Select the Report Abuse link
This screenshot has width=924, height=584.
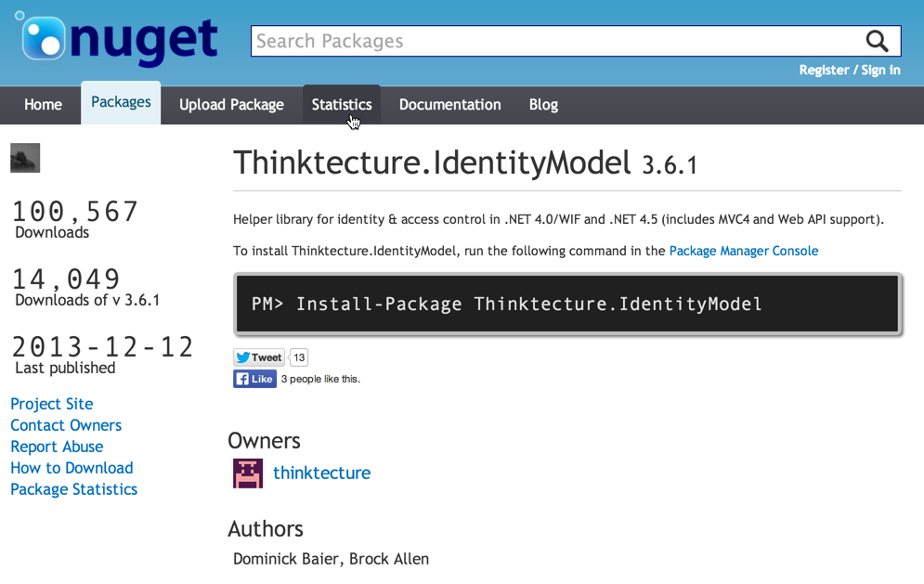[57, 447]
